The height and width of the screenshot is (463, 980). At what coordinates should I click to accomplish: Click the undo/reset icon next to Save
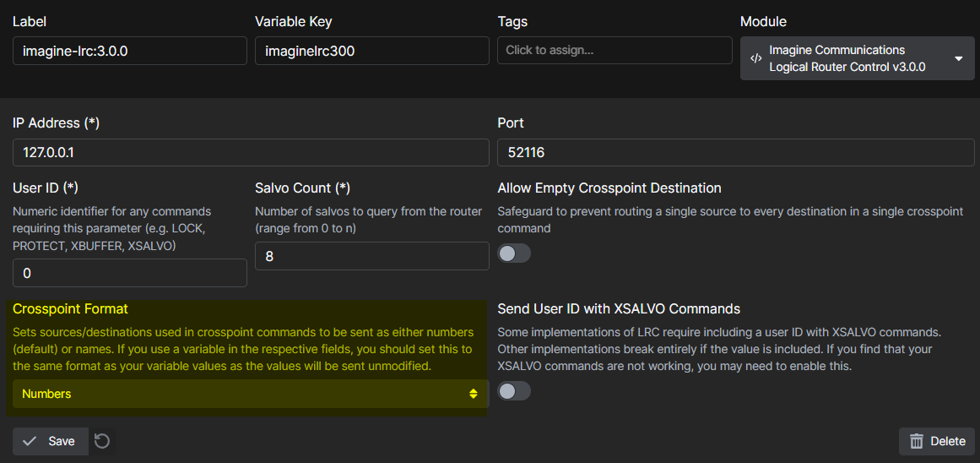[102, 441]
